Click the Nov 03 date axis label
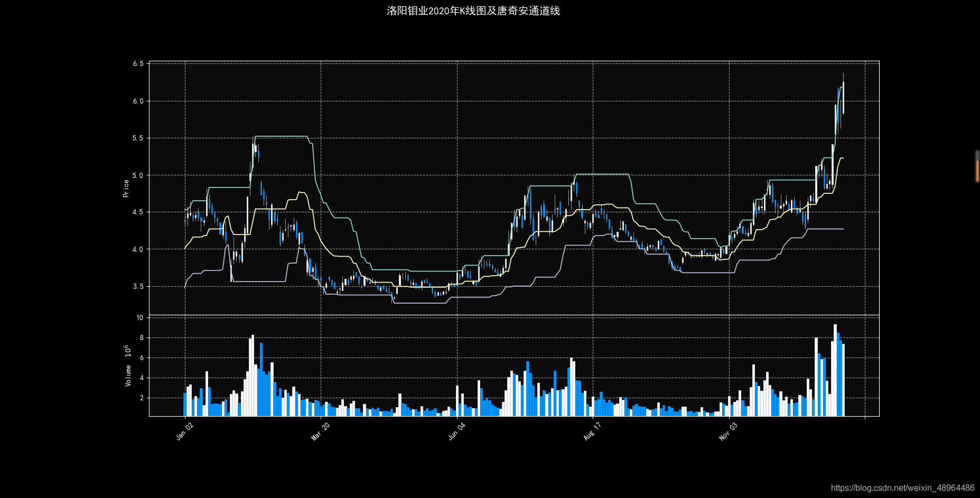 click(728, 431)
